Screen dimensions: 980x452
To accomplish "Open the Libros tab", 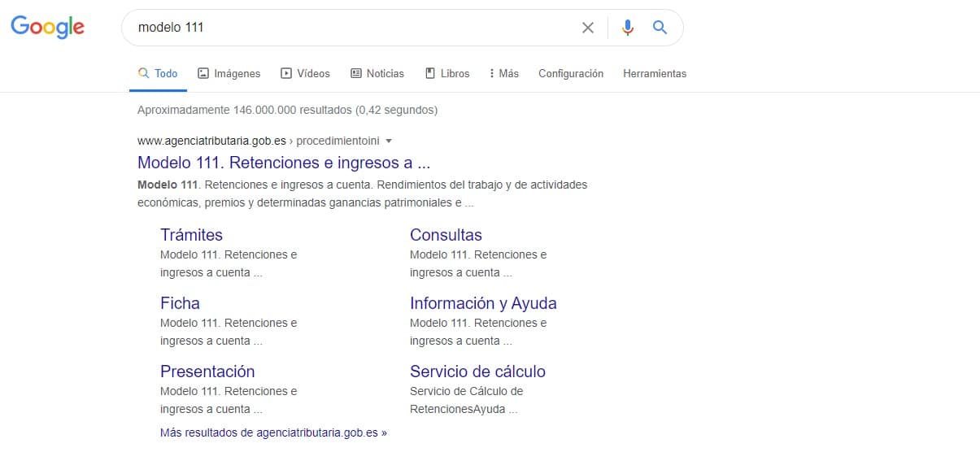I will pos(447,73).
